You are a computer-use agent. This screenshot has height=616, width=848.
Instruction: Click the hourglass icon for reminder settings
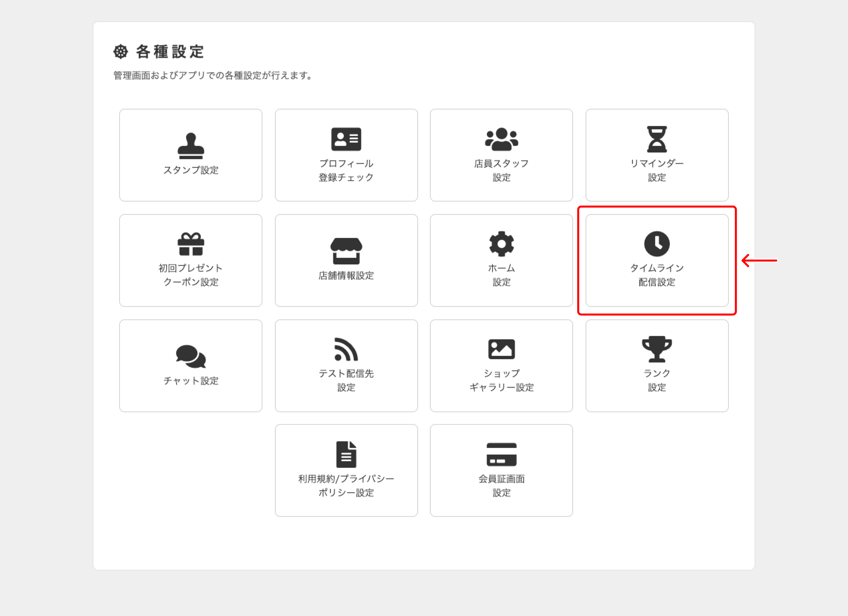(x=657, y=139)
